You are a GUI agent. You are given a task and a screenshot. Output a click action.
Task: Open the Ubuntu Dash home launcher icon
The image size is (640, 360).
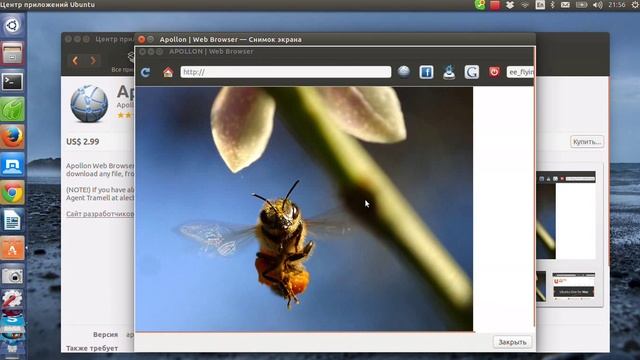point(12,25)
